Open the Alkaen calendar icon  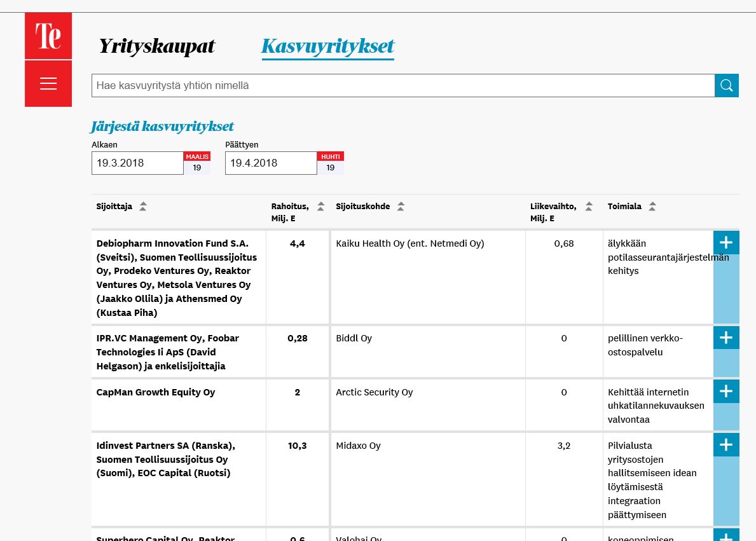(196, 163)
